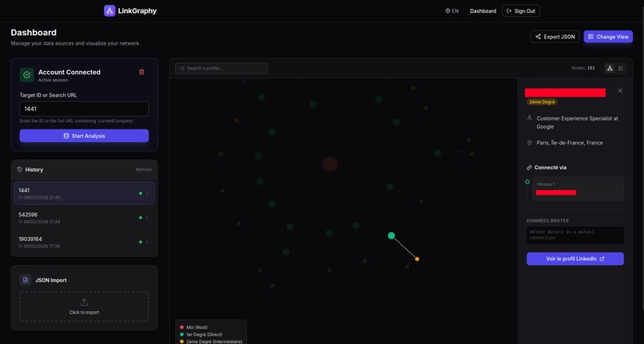Viewport: 644px width, 344px height.
Task: Expand the 542596 history row chevron
Action: click(148, 218)
